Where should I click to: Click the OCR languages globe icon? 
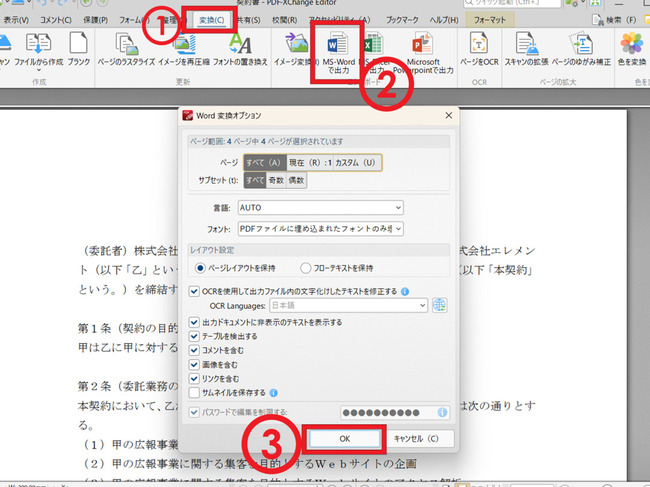(x=439, y=305)
